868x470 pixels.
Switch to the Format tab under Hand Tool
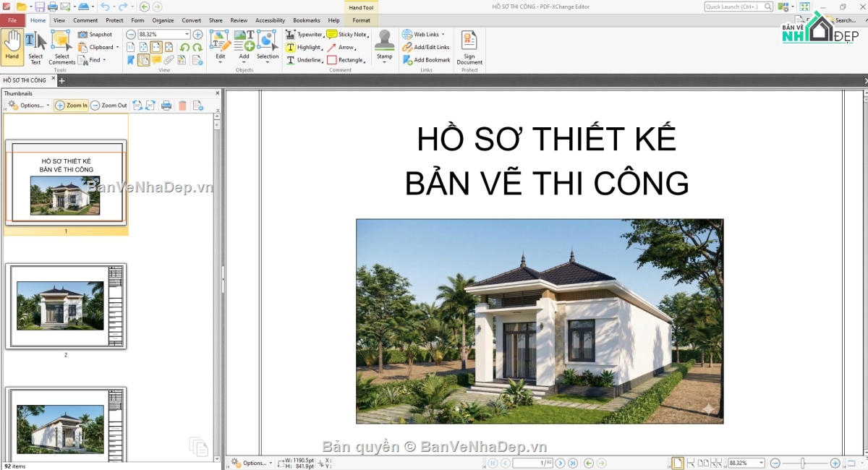[361, 20]
